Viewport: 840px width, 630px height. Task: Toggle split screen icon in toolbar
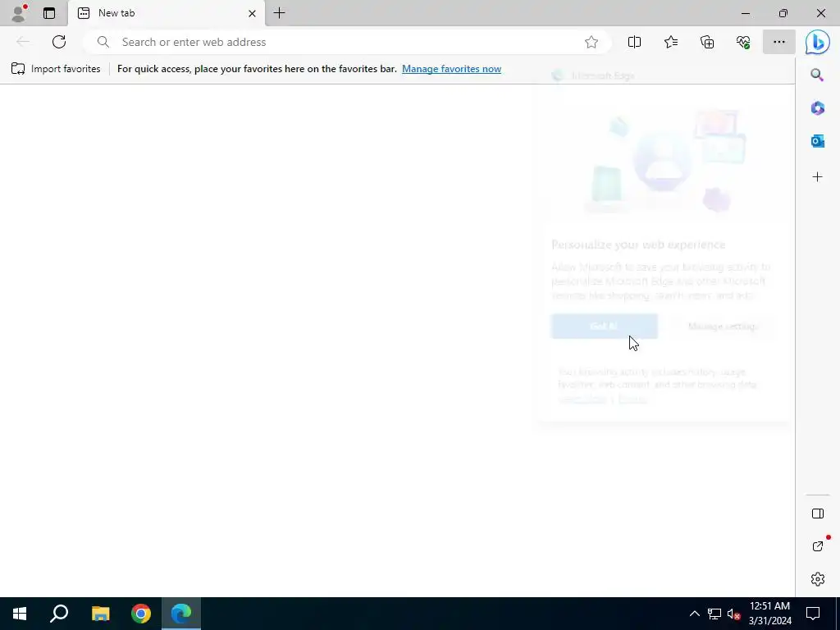click(x=634, y=42)
